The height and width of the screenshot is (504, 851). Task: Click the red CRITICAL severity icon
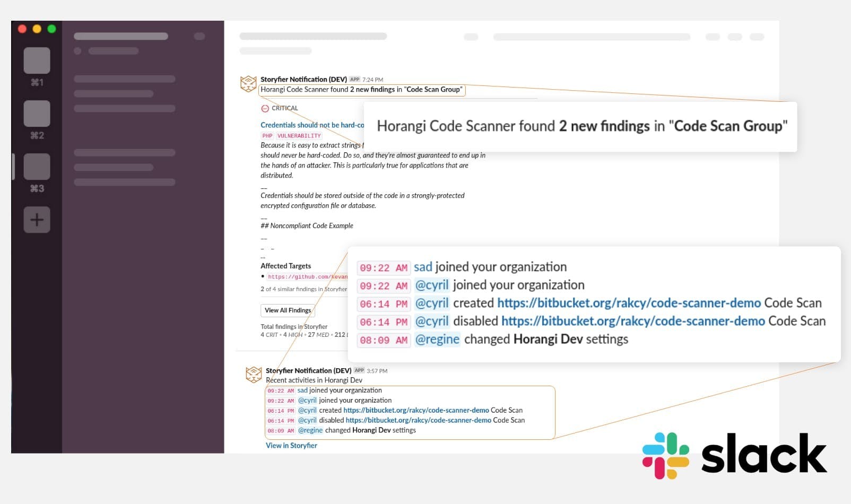[265, 108]
